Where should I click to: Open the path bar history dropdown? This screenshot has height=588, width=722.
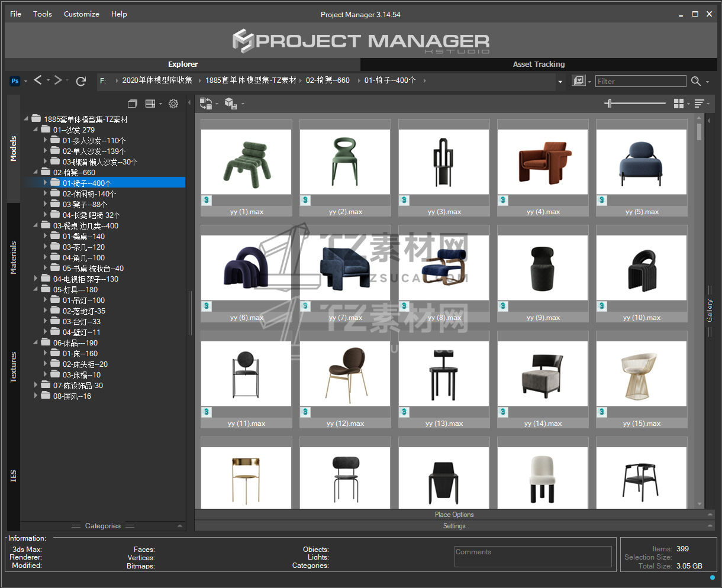(560, 82)
